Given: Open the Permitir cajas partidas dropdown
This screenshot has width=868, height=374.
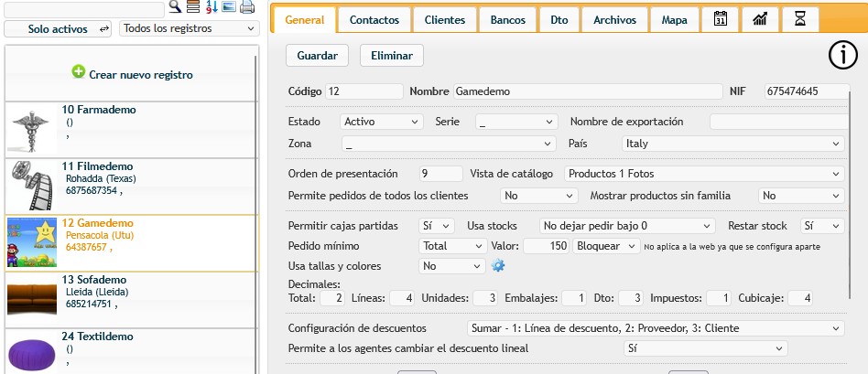Looking at the screenshot, I should tap(437, 226).
